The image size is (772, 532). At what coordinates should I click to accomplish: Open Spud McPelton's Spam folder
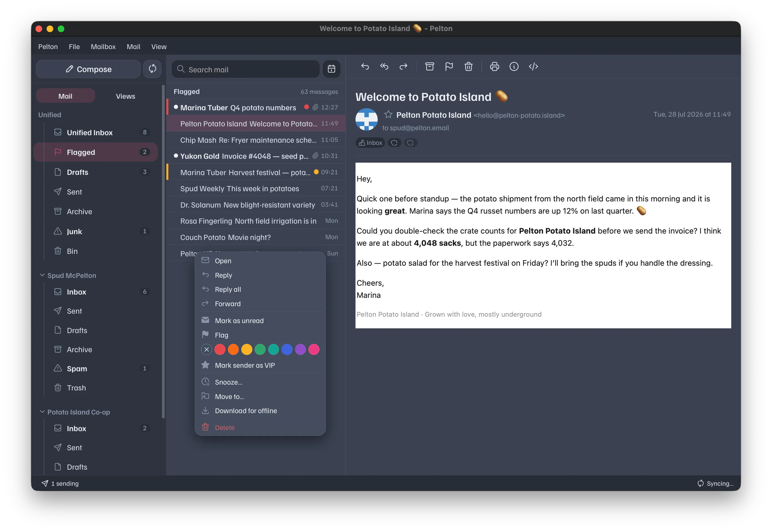pos(96,368)
